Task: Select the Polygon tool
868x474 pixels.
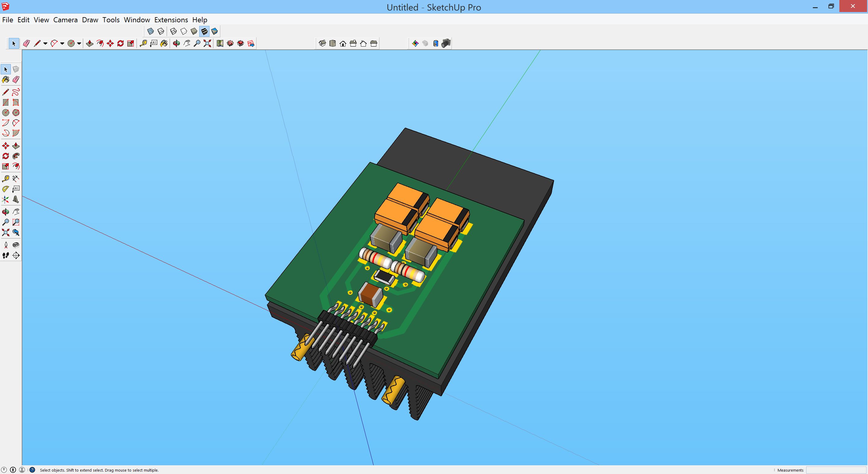Action: (x=15, y=113)
